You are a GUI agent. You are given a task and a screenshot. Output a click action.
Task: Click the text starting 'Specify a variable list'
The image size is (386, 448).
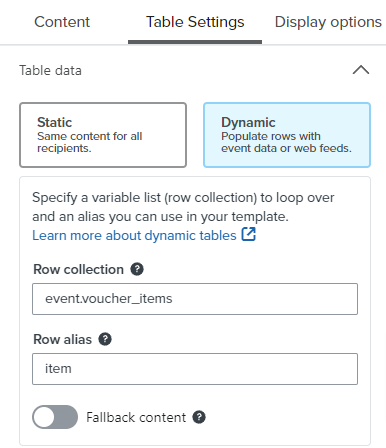[183, 207]
